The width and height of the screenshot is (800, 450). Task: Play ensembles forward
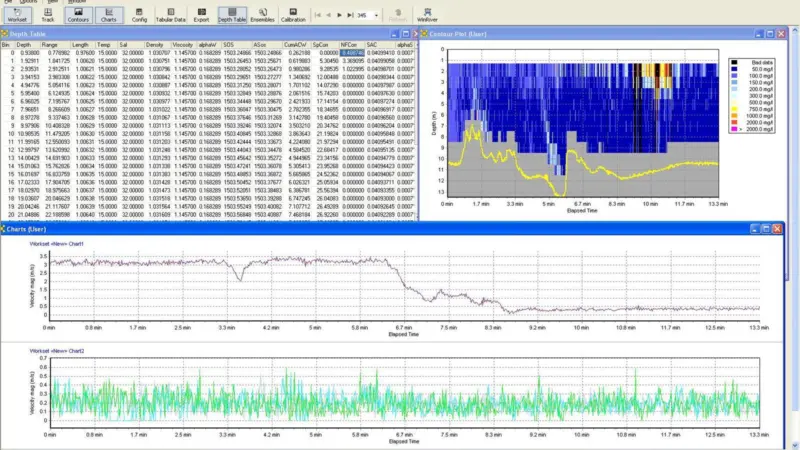pos(339,15)
